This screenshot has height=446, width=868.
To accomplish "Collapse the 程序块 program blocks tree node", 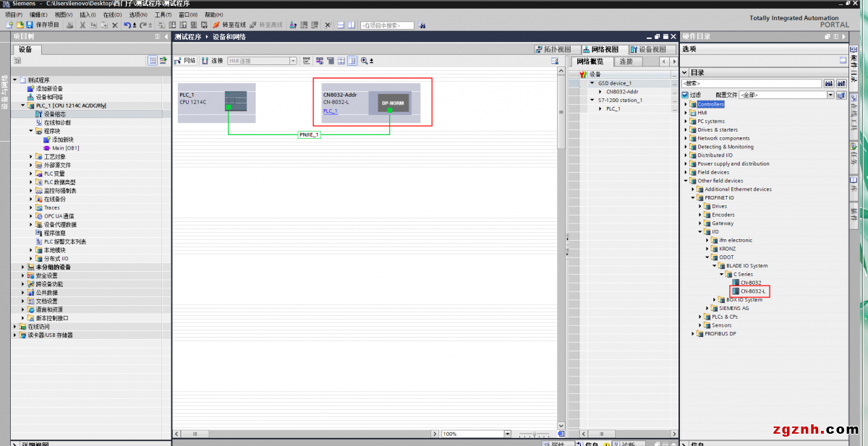I will coord(31,131).
